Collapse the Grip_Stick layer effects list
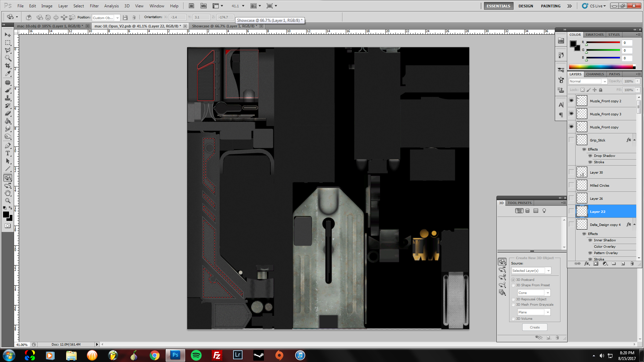Viewport: 644px width, 362px height. click(x=634, y=140)
